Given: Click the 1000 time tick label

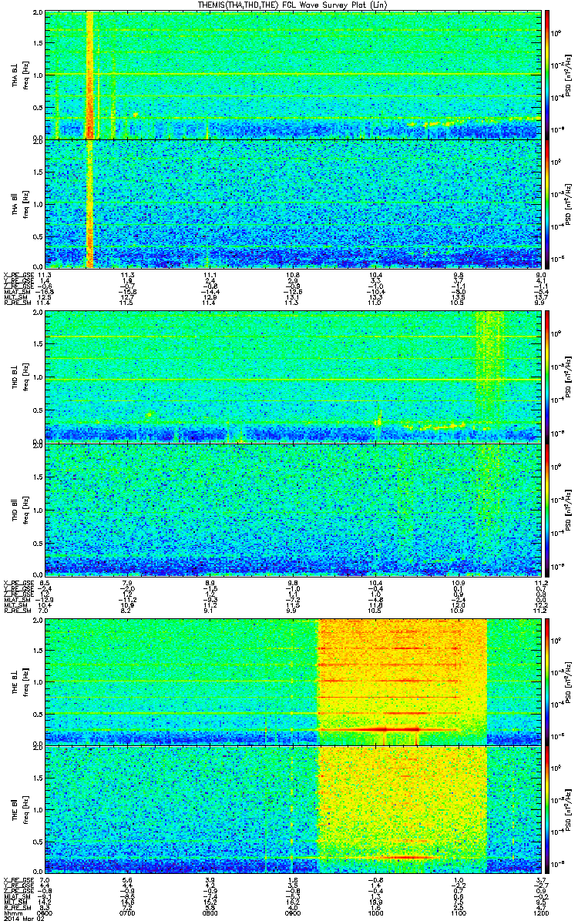Looking at the screenshot, I should tap(375, 913).
